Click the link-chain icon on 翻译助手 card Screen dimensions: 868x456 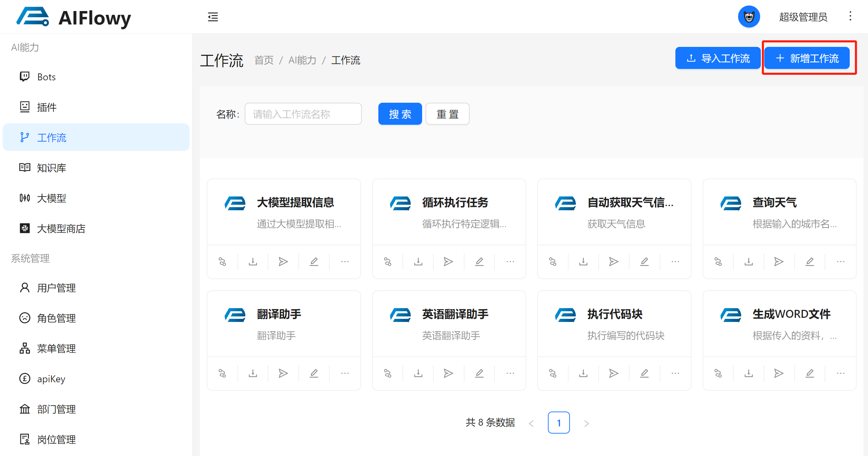pos(222,373)
